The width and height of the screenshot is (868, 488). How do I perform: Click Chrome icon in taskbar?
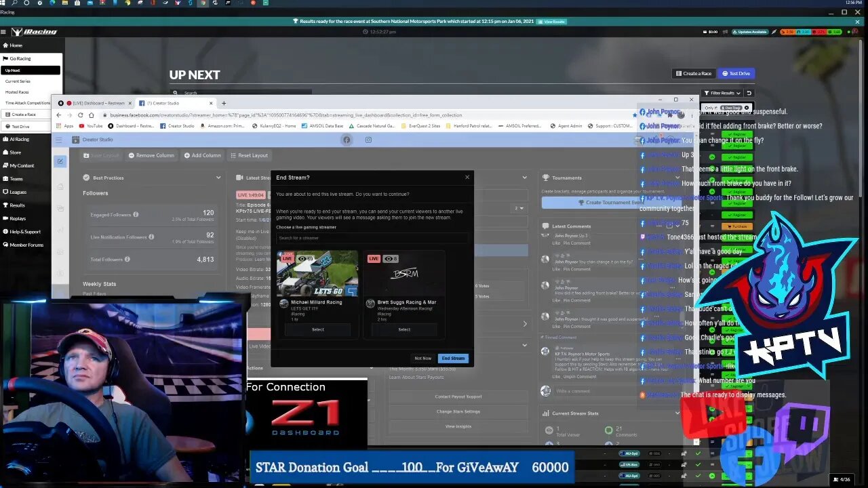point(203,3)
